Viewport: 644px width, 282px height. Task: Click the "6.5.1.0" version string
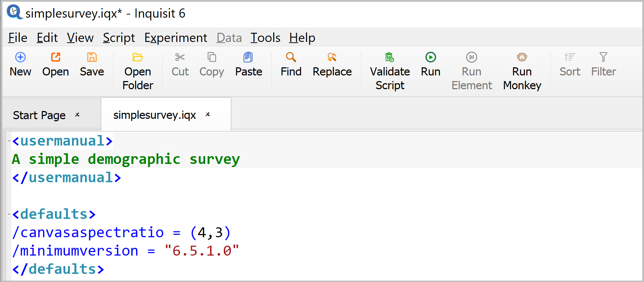point(202,251)
